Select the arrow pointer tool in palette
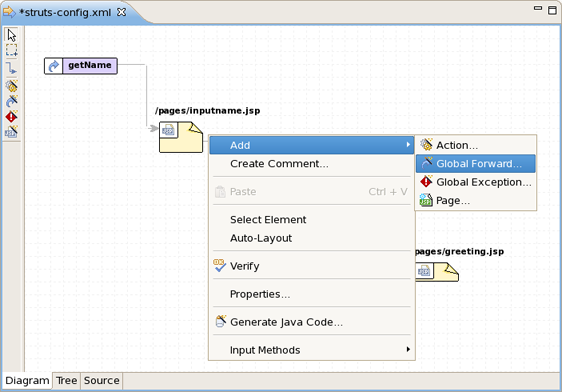The image size is (562, 392). click(11, 35)
